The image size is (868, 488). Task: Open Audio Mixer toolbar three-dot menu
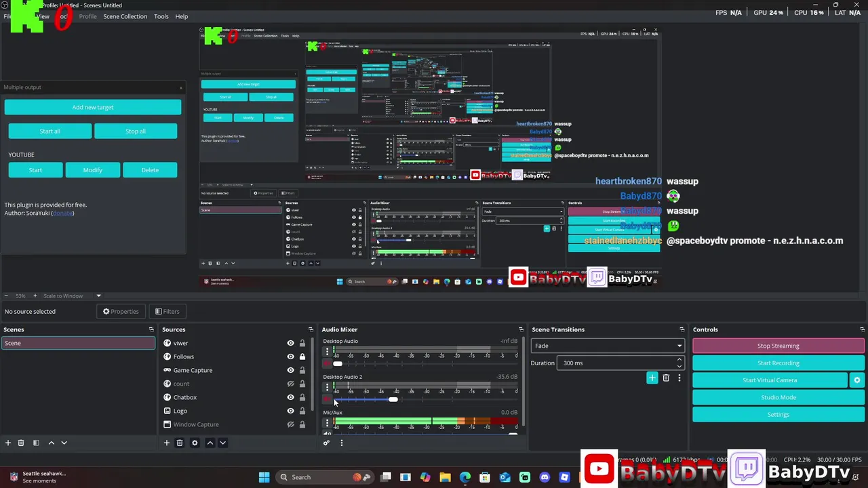[341, 443]
